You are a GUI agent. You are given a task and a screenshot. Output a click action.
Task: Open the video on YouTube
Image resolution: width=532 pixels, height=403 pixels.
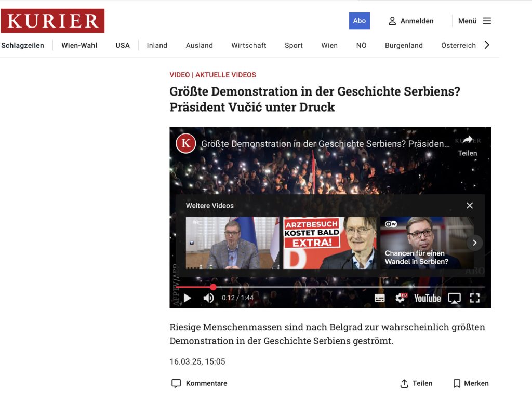pos(427,298)
